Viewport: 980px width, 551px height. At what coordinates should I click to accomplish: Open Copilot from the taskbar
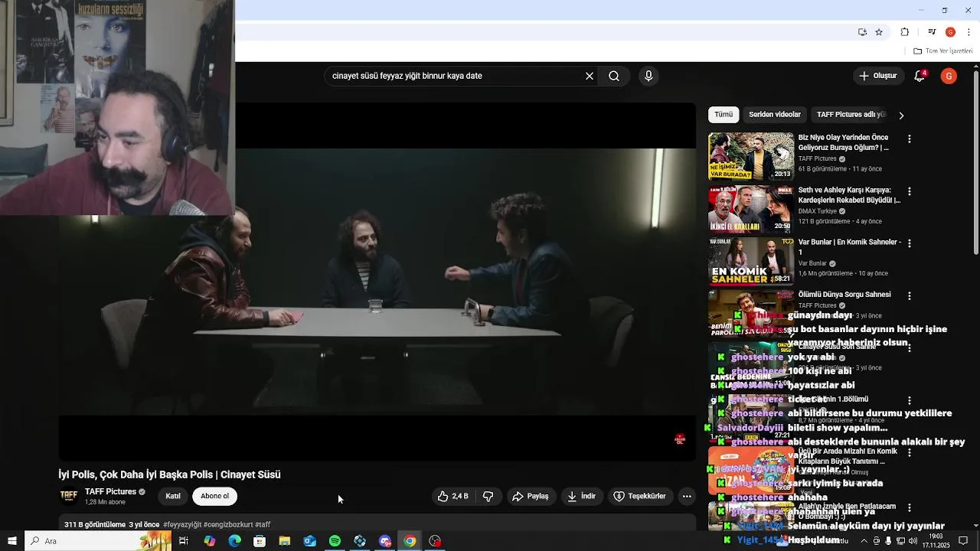tap(210, 541)
